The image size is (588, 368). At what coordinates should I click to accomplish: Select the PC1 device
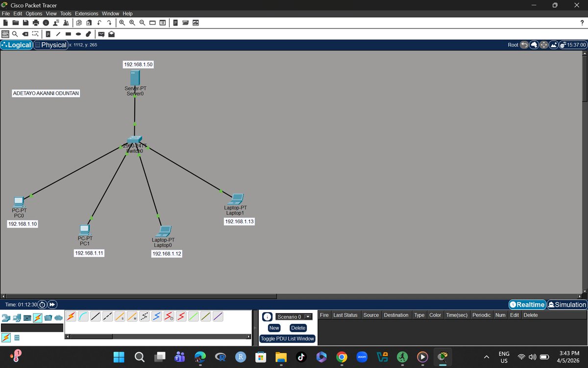click(x=84, y=230)
